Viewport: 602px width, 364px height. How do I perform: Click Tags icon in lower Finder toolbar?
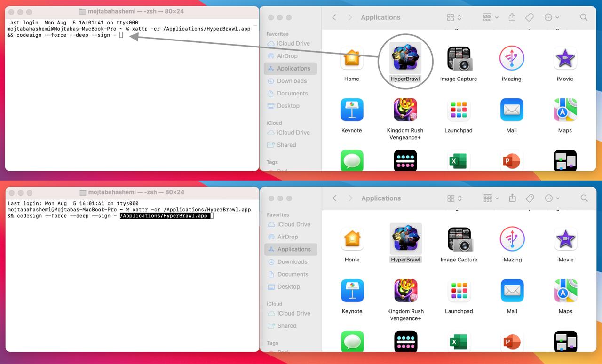click(530, 198)
